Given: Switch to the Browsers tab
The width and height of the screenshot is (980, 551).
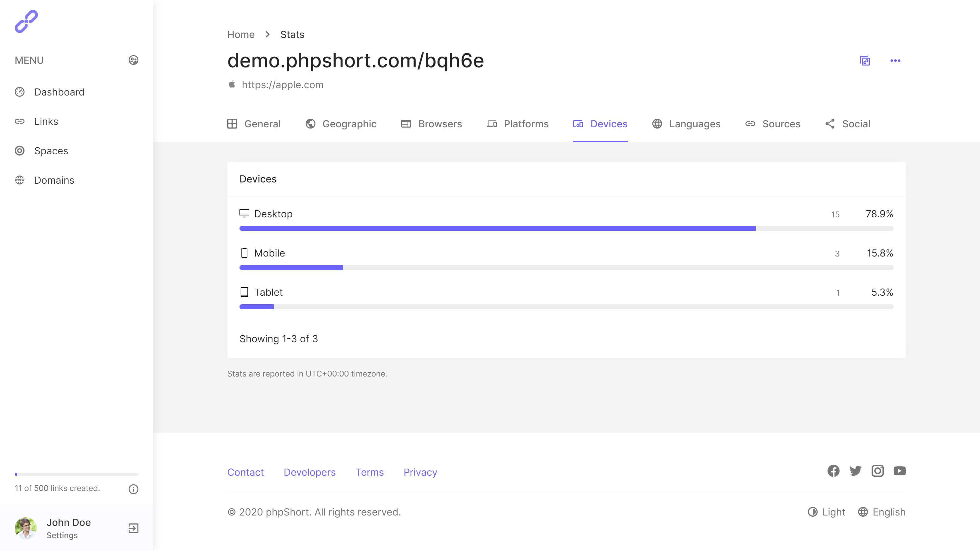Looking at the screenshot, I should click(432, 124).
